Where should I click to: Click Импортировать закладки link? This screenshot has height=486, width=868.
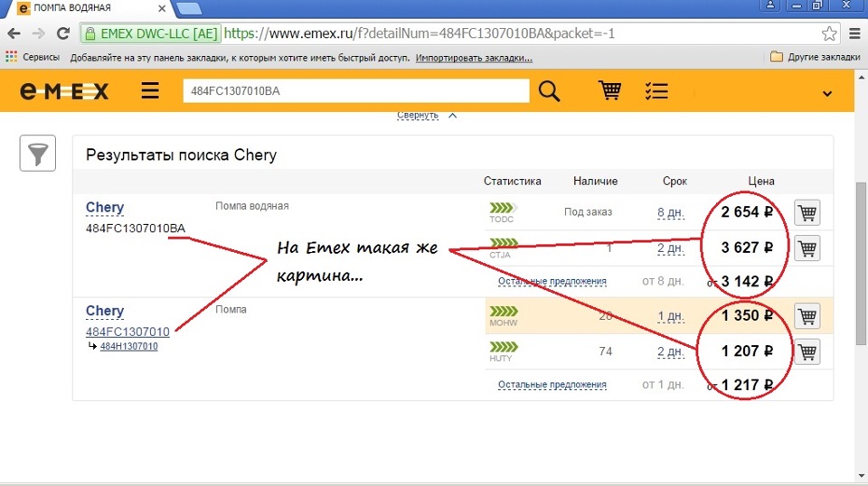coord(474,58)
